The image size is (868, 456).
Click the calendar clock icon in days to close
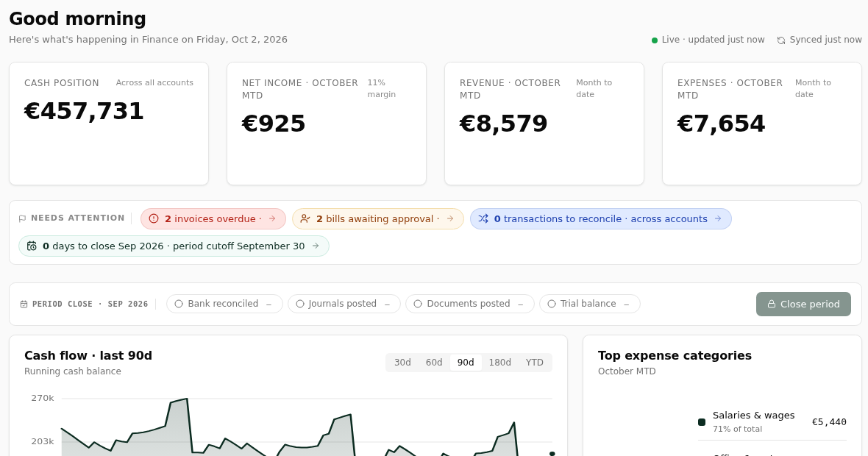tap(32, 246)
